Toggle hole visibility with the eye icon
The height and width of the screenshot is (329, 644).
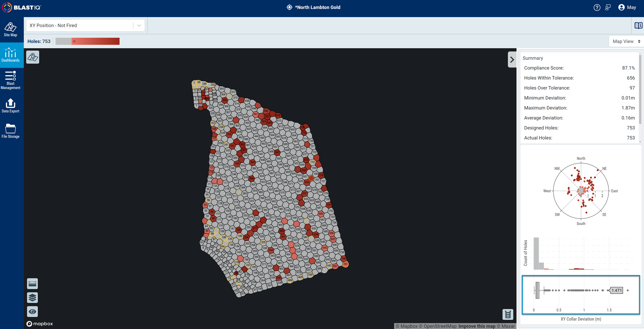tap(32, 311)
